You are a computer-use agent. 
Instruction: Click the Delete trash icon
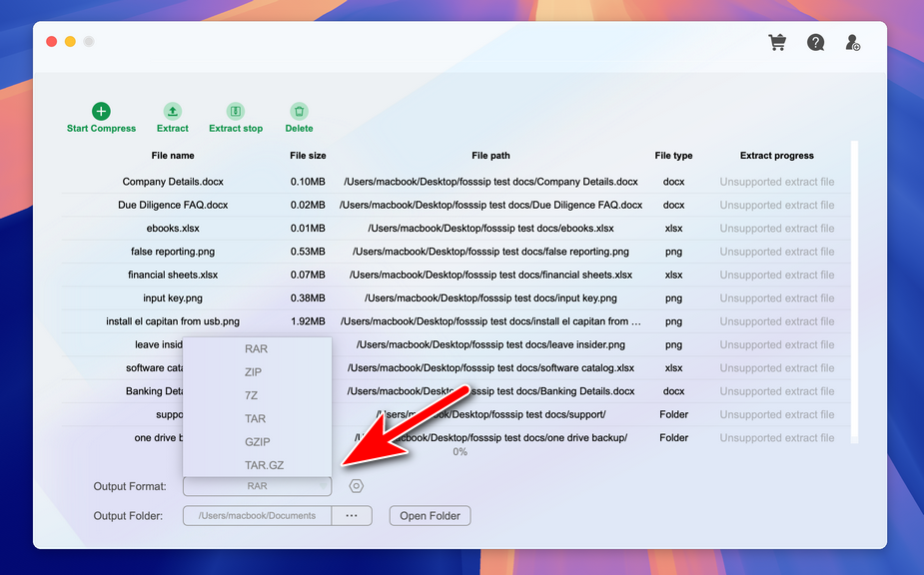coord(299,112)
